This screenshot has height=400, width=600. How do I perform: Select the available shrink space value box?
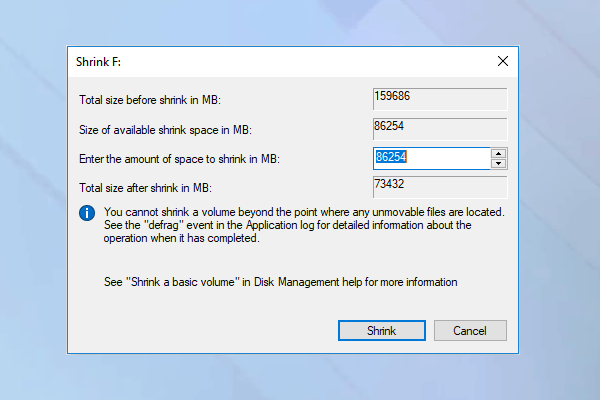tap(439, 128)
